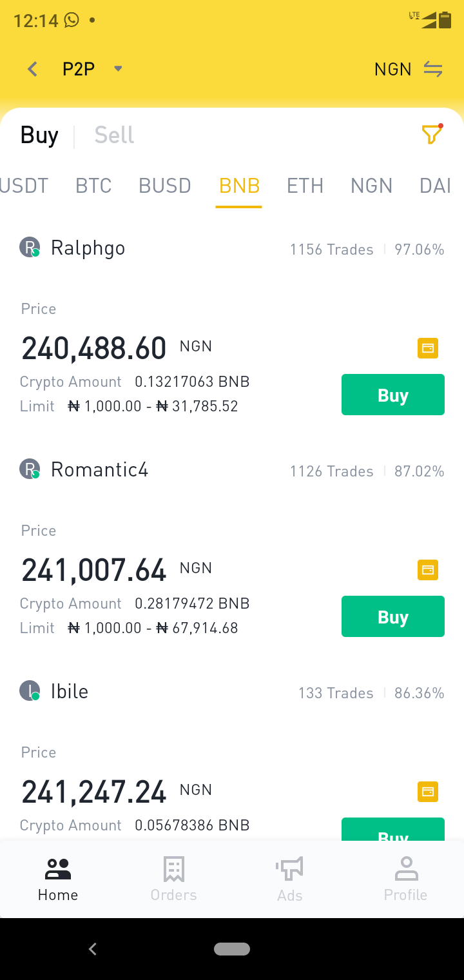This screenshot has height=980, width=464.
Task: Tap Ibile's payment method card icon
Action: pyautogui.click(x=428, y=792)
